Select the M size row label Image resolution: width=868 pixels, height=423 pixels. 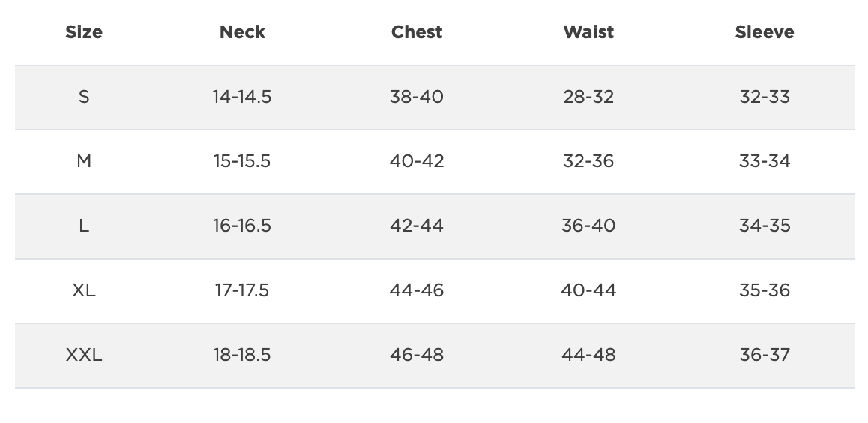(x=84, y=161)
